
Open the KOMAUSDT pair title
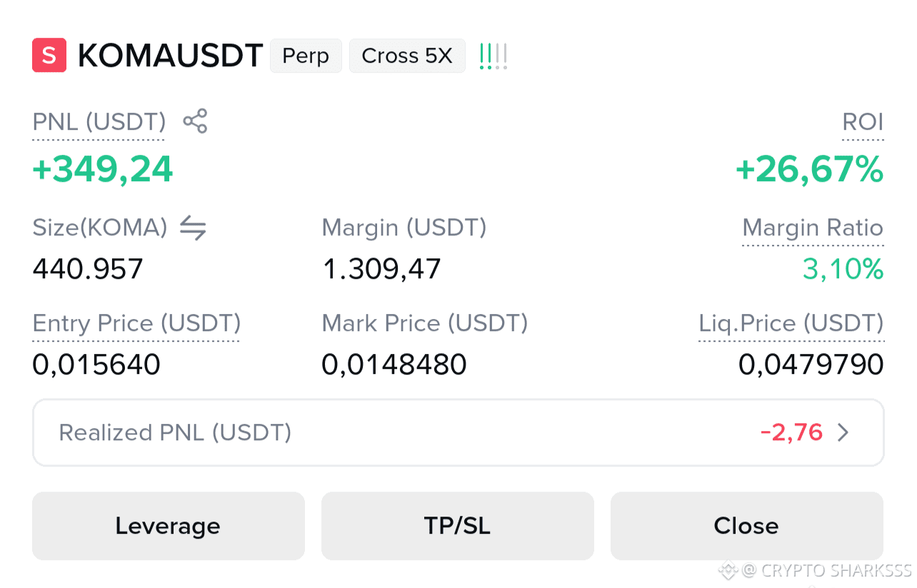[x=171, y=56]
